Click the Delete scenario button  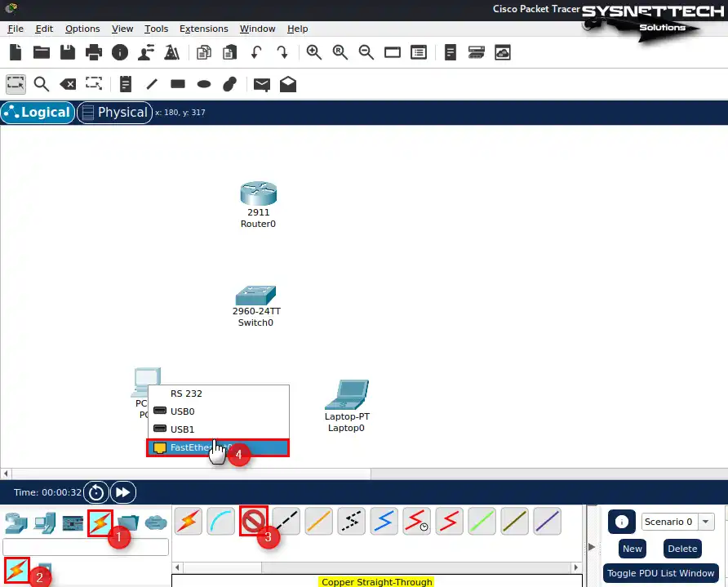tap(682, 549)
